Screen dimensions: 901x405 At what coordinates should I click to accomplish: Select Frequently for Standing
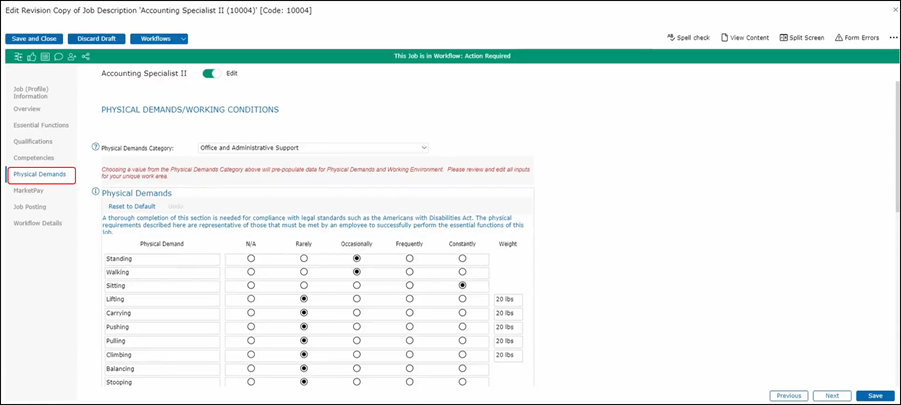(410, 259)
